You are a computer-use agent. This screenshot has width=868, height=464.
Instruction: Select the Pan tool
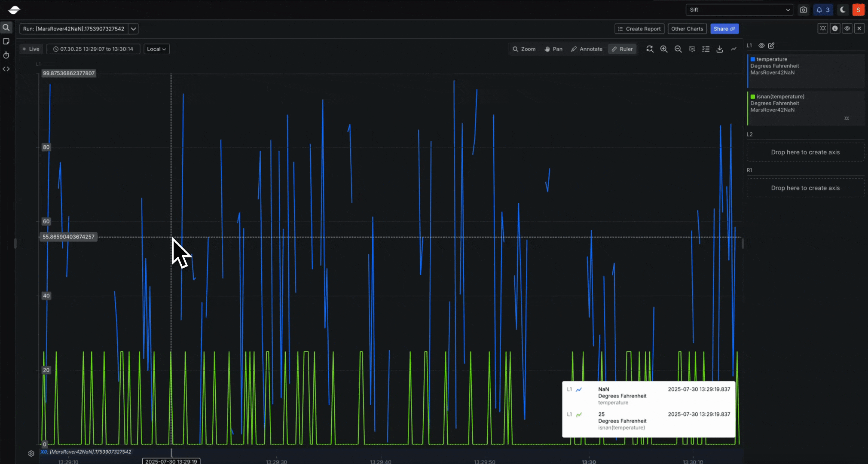coord(553,49)
